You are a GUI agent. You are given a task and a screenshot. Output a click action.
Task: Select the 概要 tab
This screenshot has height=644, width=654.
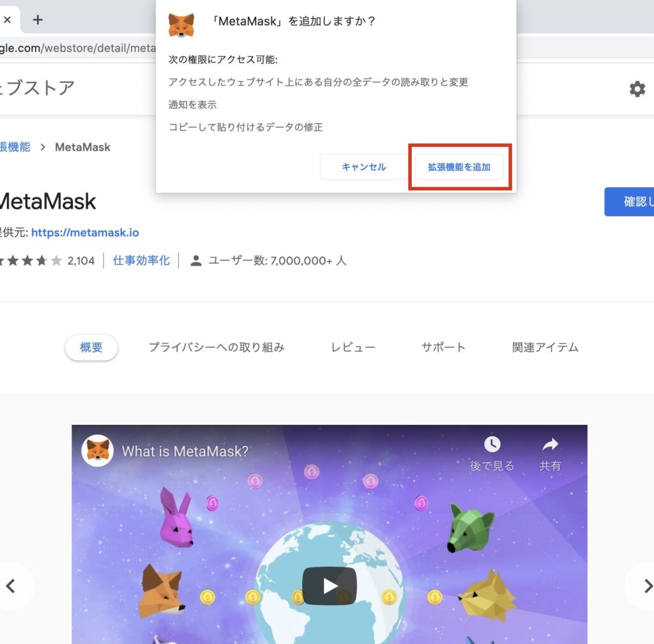91,347
